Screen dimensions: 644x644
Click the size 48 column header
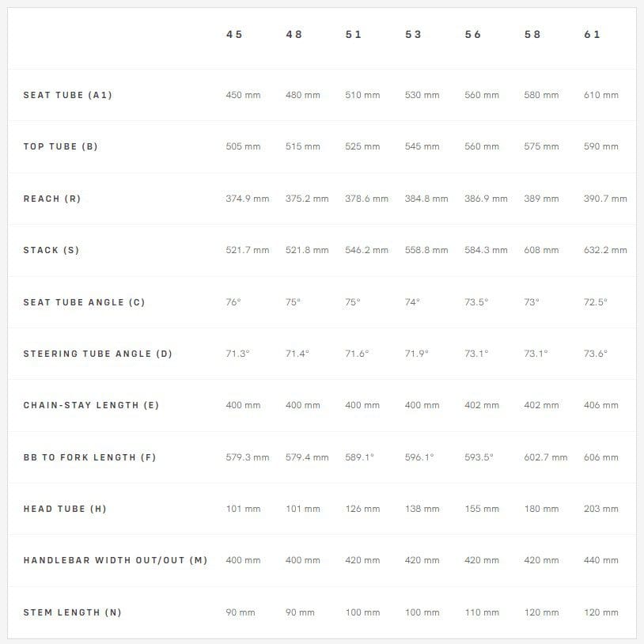pyautogui.click(x=294, y=35)
